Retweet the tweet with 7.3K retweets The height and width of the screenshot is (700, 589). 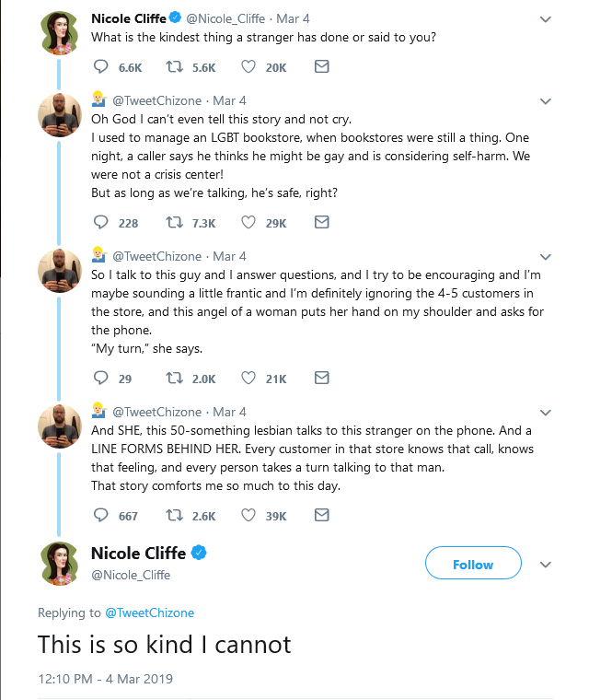[x=174, y=223]
